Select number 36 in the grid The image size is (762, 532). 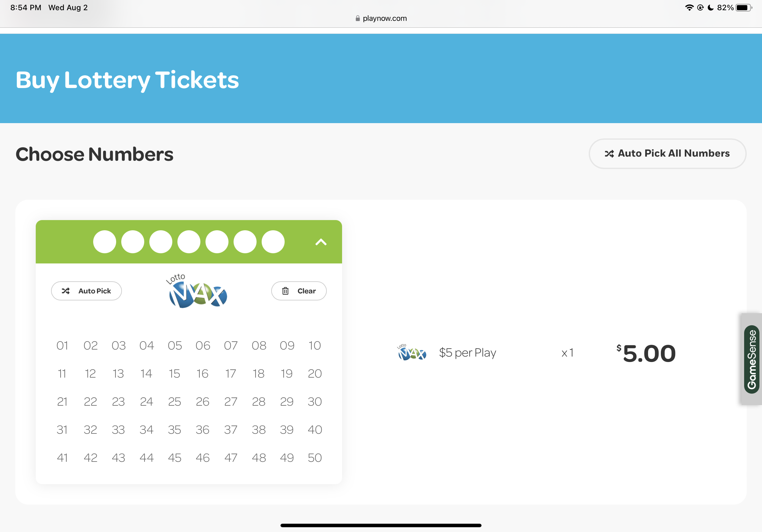pyautogui.click(x=202, y=430)
